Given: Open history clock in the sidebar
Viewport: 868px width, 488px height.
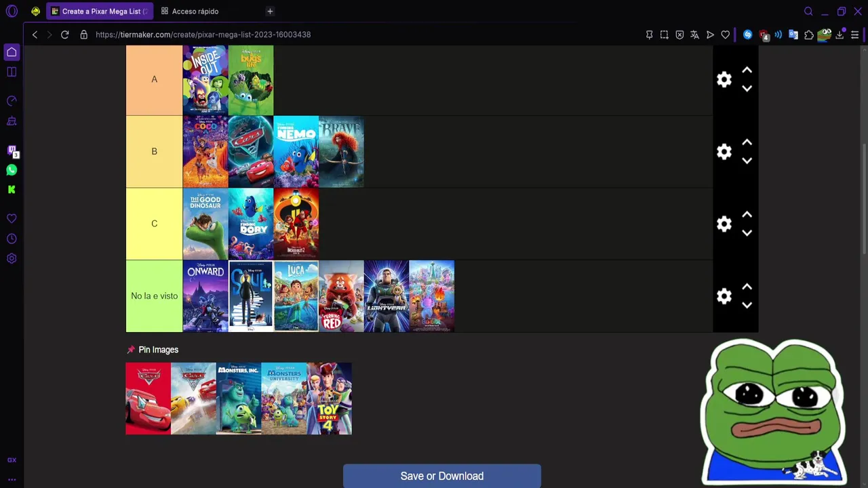Looking at the screenshot, I should coord(12,239).
